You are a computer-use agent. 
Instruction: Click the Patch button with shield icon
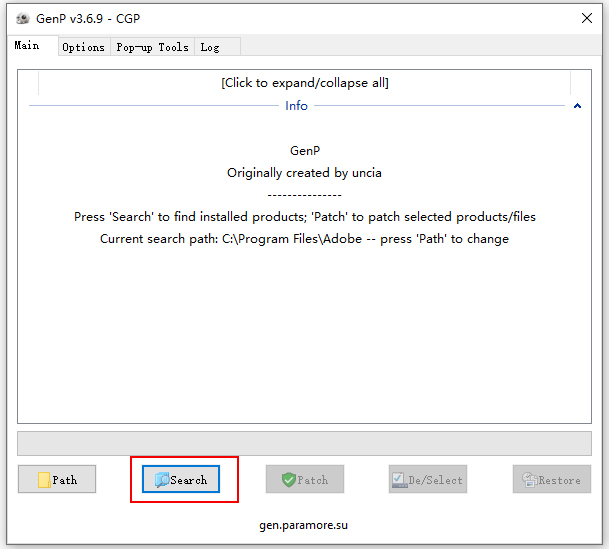pos(305,479)
